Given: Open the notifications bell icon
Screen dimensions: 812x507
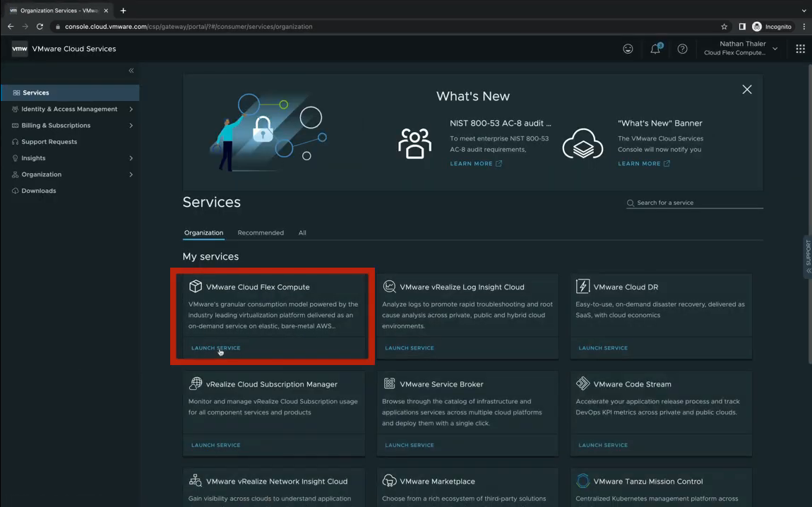Looking at the screenshot, I should (655, 49).
